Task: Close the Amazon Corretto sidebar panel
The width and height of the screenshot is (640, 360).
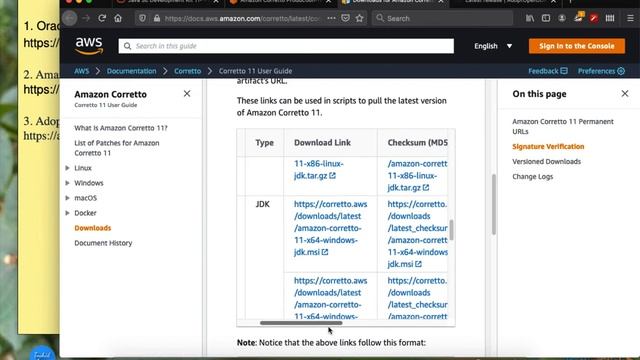Action: 187,94
